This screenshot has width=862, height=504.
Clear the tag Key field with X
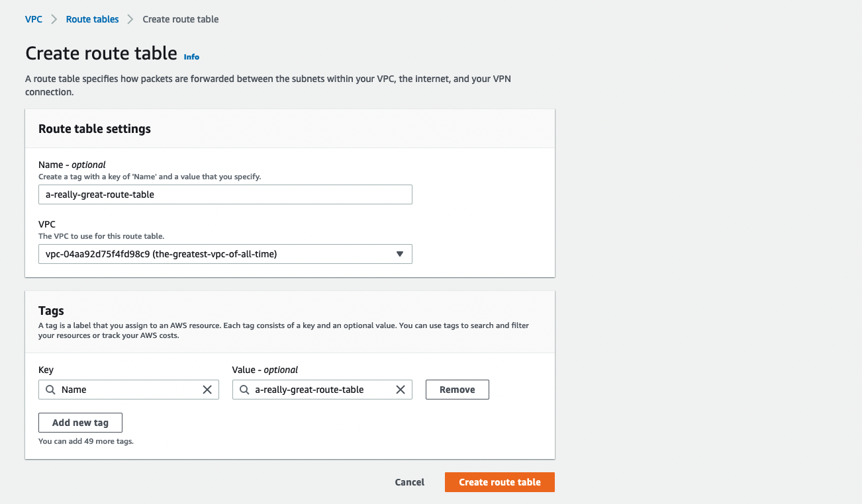207,390
